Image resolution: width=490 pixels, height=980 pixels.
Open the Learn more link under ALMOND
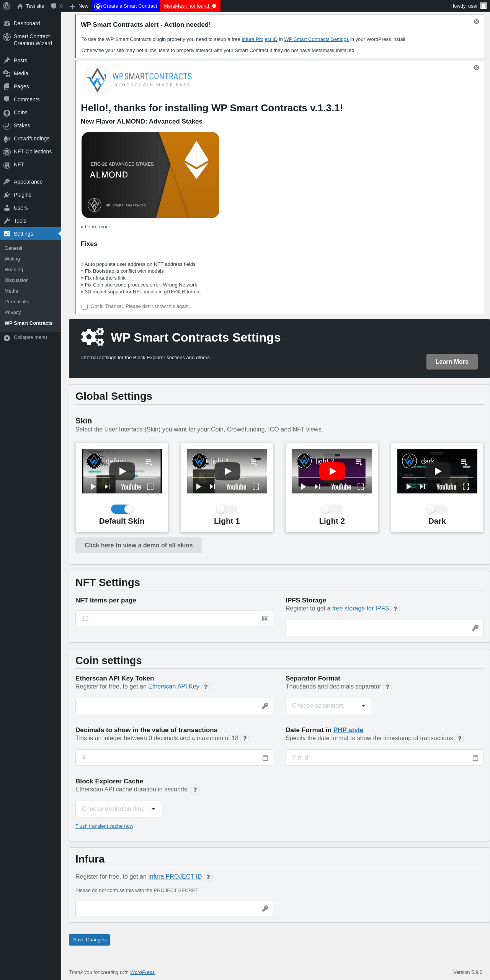(98, 227)
